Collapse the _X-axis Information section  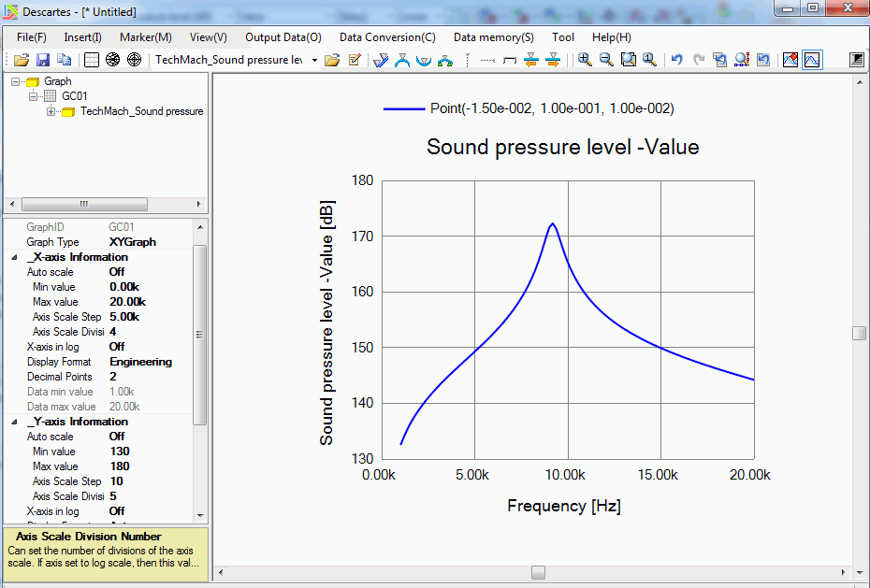click(14, 257)
